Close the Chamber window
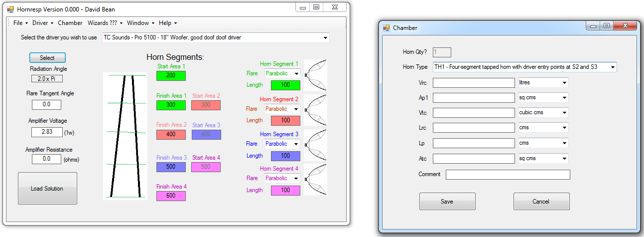The image size is (644, 237). pos(624,26)
